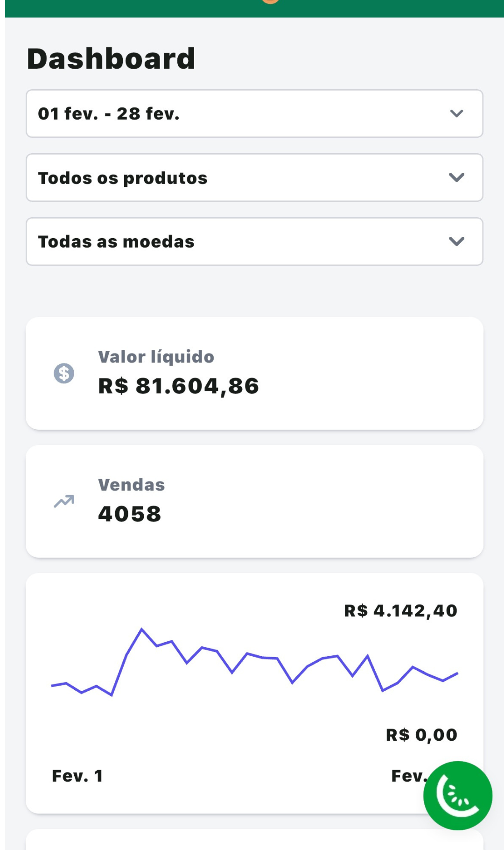504x850 pixels.
Task: Click the green header bar at the top
Action: [x=254, y=8]
